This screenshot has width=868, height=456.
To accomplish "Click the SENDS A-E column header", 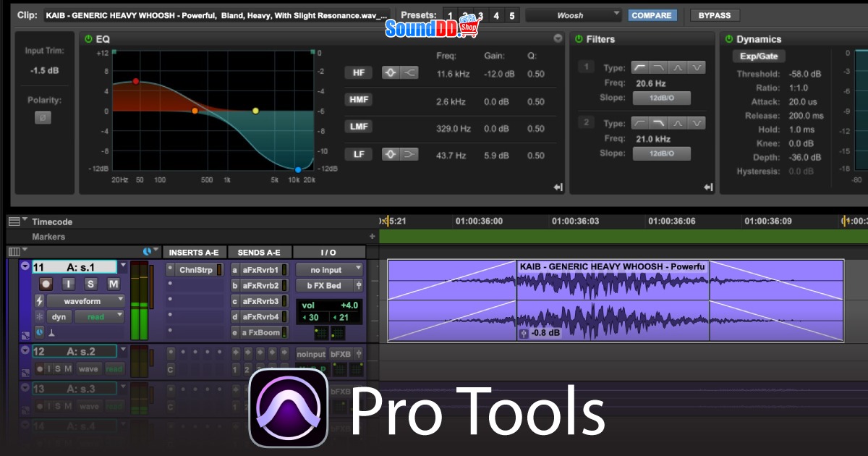I will click(x=260, y=252).
